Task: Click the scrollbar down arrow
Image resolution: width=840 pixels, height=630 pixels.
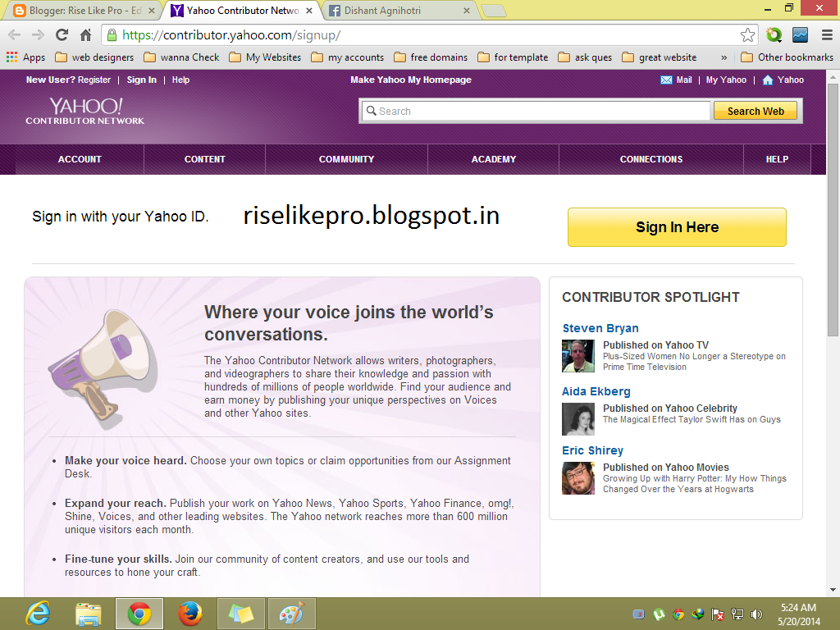Action: click(833, 590)
